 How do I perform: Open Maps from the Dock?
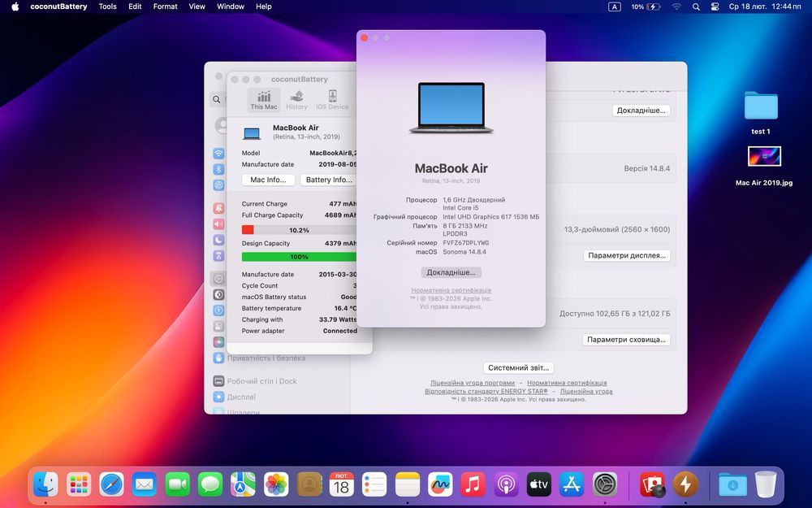[243, 484]
